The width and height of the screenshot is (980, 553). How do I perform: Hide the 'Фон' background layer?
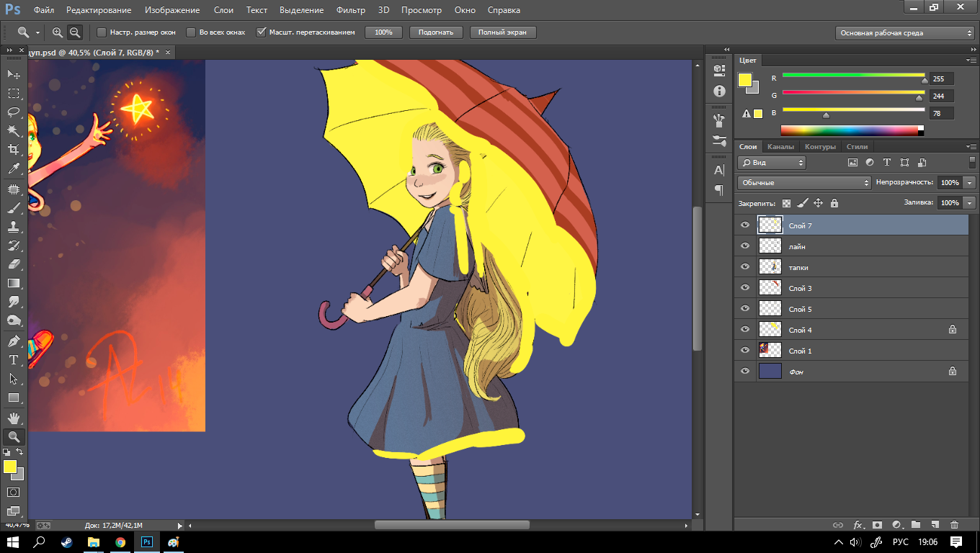point(745,372)
